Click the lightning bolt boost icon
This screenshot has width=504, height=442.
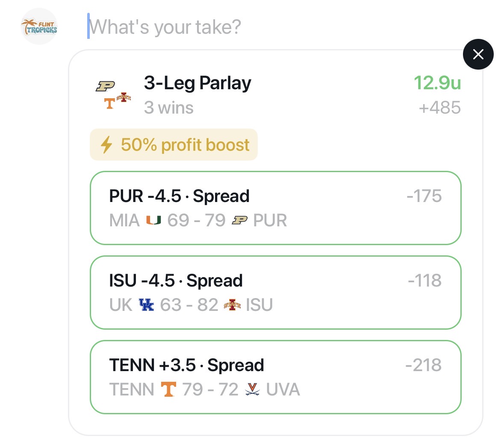(106, 145)
